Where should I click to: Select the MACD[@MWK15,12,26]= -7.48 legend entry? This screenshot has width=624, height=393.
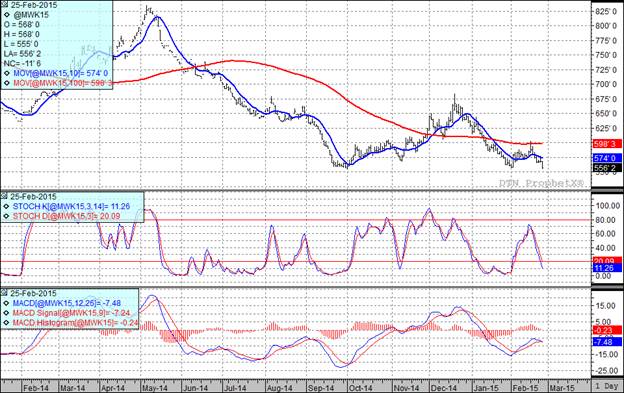click(67, 303)
